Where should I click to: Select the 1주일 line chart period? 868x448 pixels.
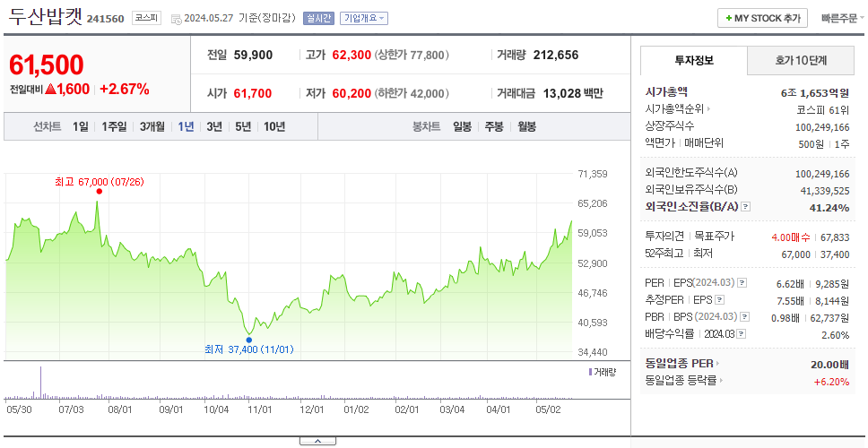click(114, 126)
